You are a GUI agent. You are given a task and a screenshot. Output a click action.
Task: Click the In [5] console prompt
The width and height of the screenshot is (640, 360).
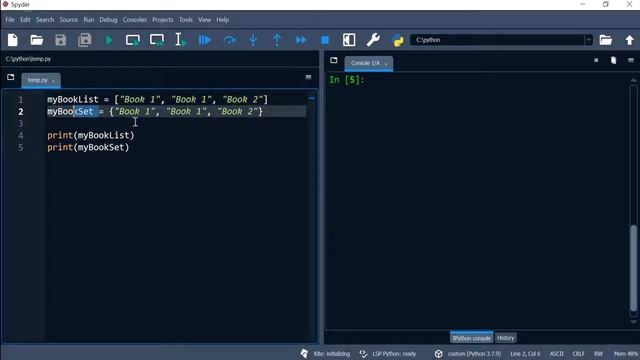tap(347, 80)
